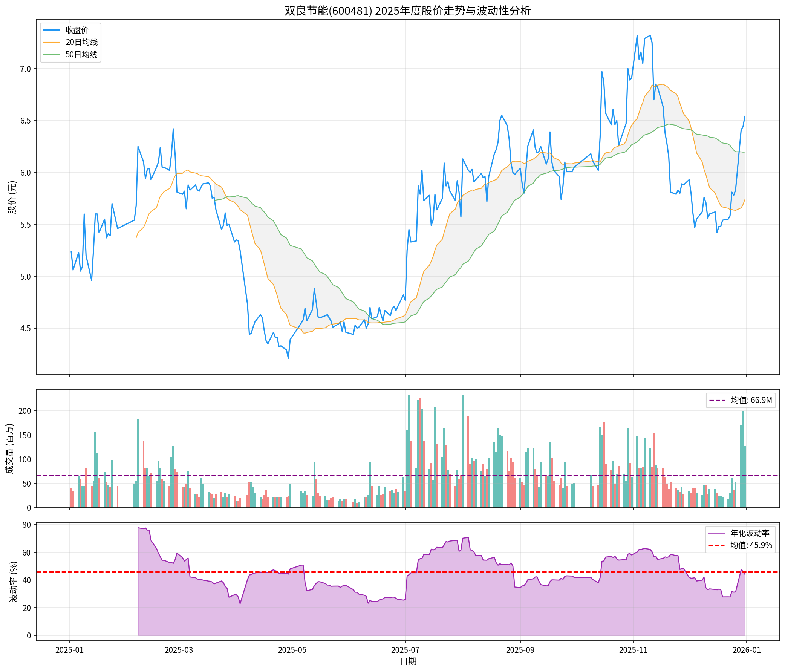Click the 200 volume axis tick label

pyautogui.click(x=24, y=411)
